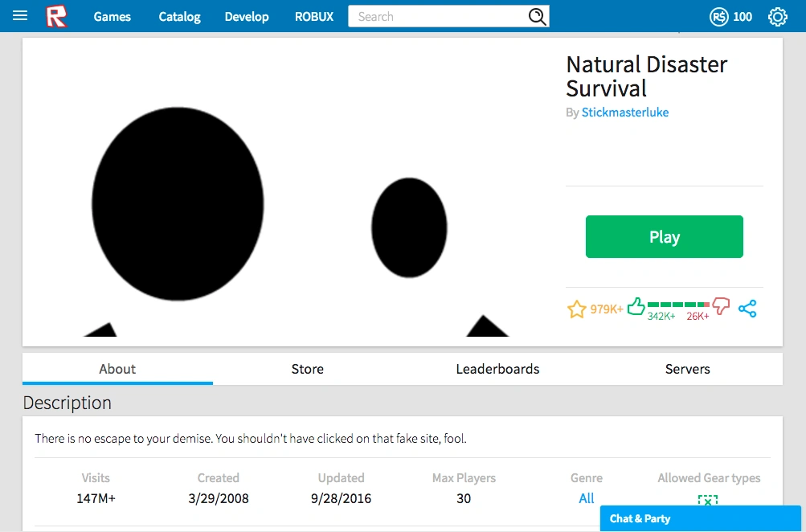This screenshot has height=532, width=806.
Task: Click the green Play button
Action: point(664,236)
